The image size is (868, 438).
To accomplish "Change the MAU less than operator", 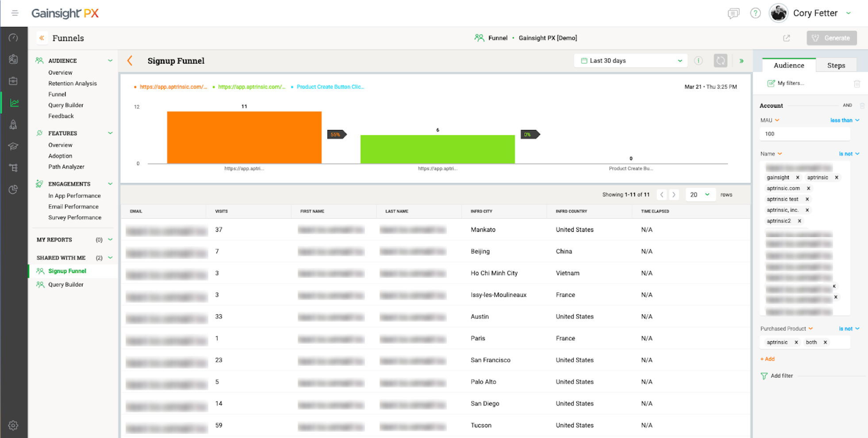I will coord(844,120).
